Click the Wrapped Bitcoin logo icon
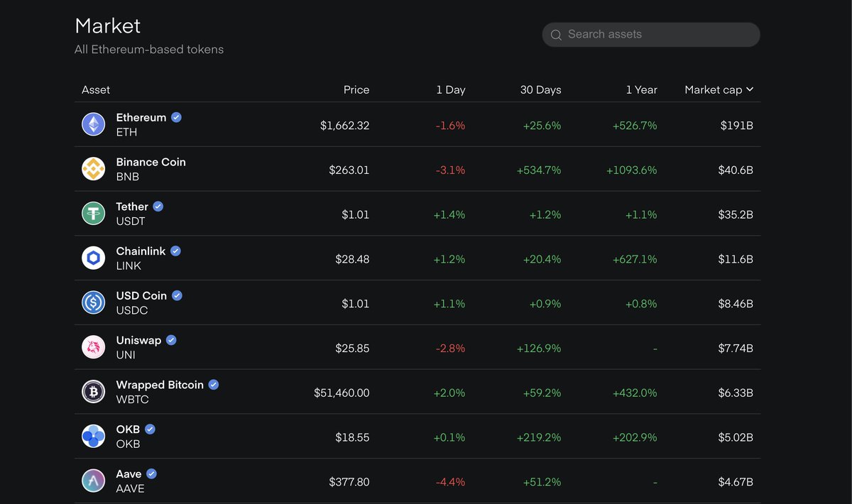The image size is (852, 504). [93, 392]
